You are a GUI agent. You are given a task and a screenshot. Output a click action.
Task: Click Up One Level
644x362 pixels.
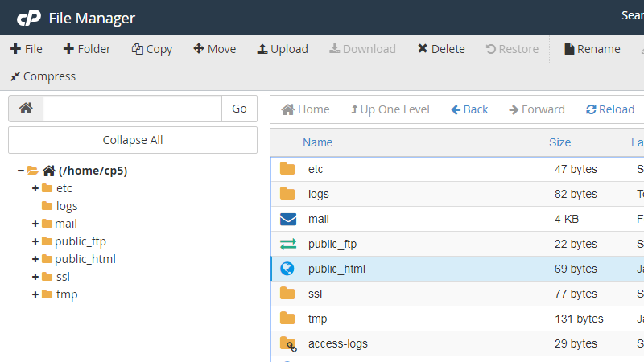tap(390, 109)
